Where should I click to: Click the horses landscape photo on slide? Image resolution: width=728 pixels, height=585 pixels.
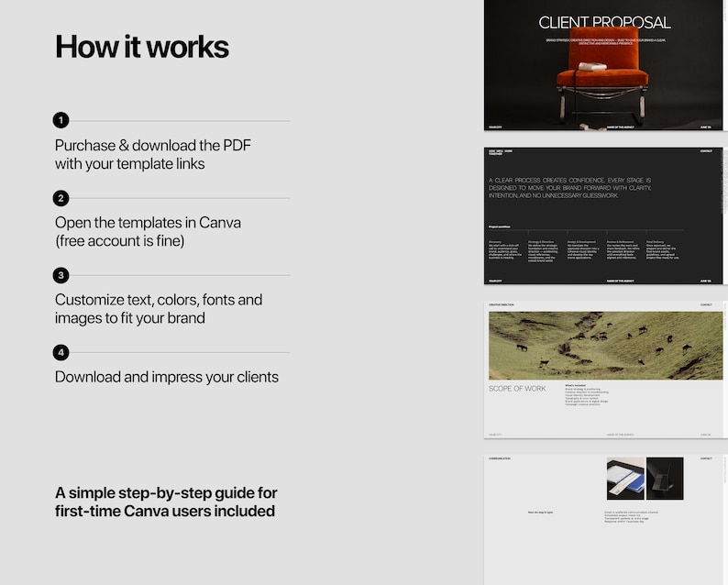pyautogui.click(x=605, y=346)
